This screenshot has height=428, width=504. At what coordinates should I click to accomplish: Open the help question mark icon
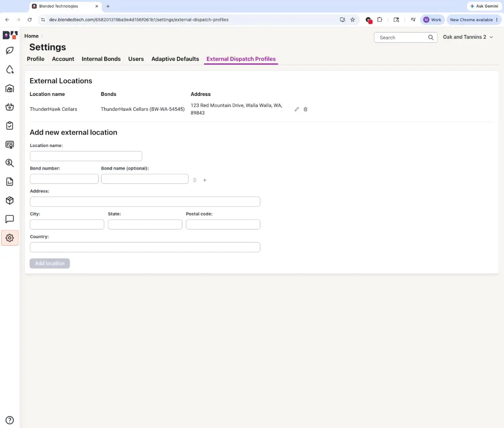[10, 420]
